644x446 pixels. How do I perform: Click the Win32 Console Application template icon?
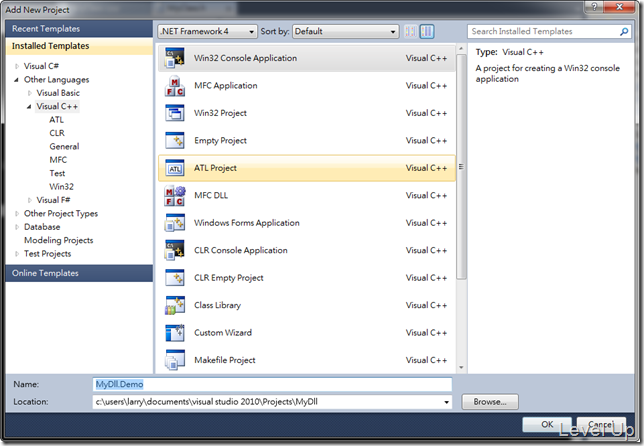click(175, 58)
